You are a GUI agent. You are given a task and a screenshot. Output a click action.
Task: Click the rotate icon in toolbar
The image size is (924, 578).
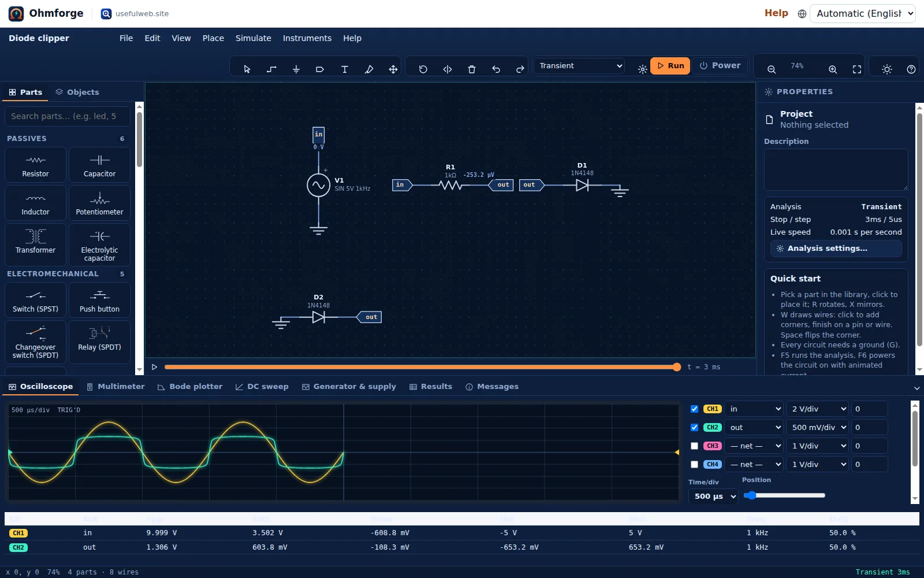[x=423, y=69]
